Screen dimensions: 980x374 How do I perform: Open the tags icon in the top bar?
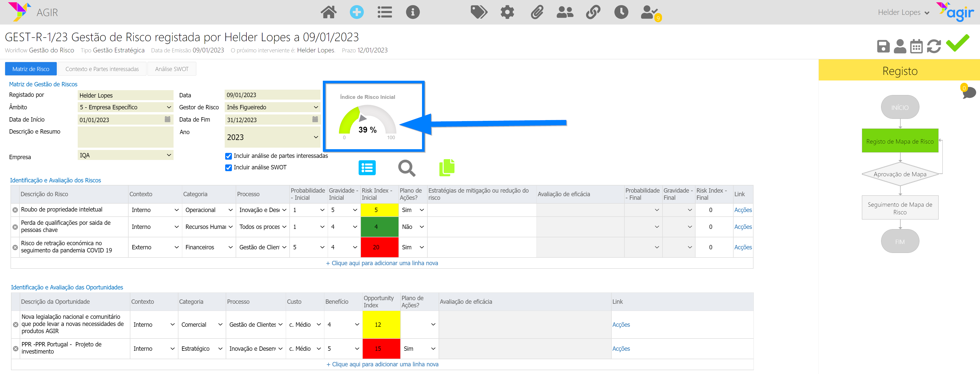[x=478, y=12]
